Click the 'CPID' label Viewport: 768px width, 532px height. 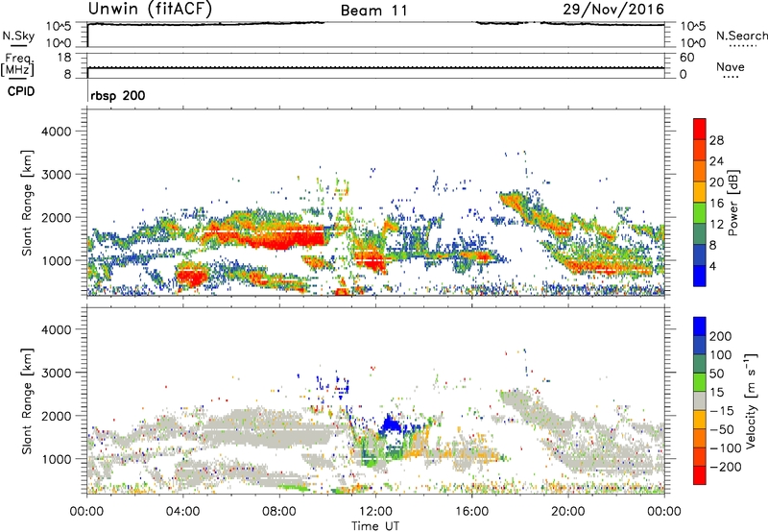click(21, 91)
